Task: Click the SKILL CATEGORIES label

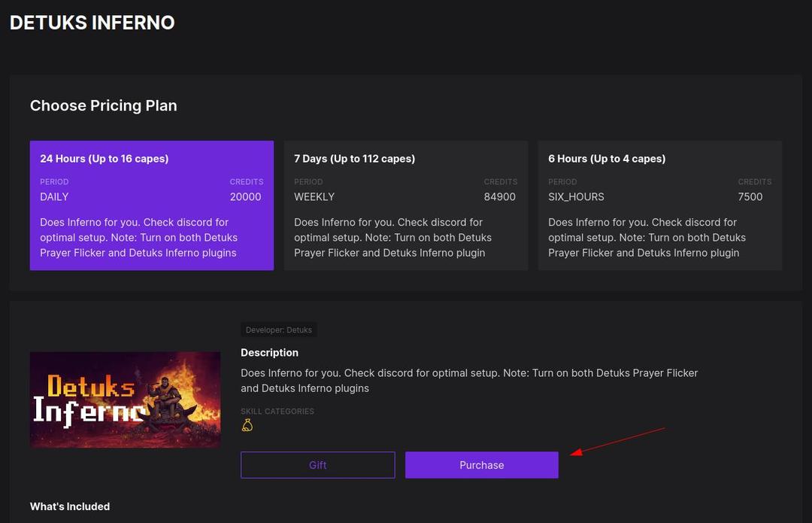Action: click(277, 411)
